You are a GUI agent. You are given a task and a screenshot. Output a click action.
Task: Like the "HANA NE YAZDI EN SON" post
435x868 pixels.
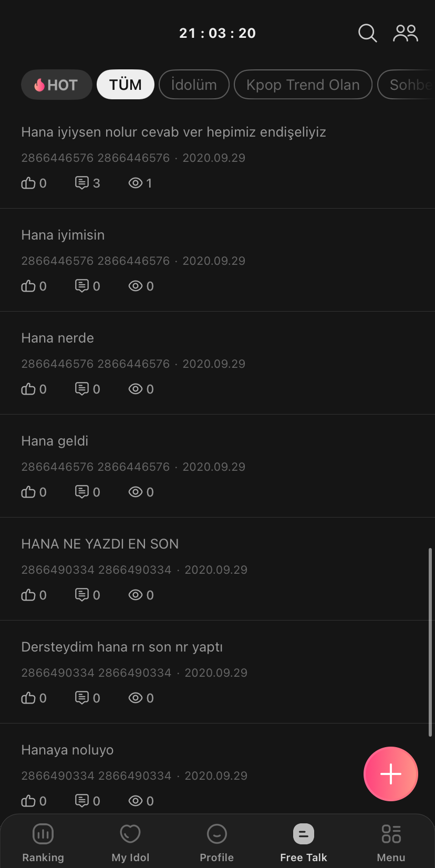pyautogui.click(x=28, y=595)
